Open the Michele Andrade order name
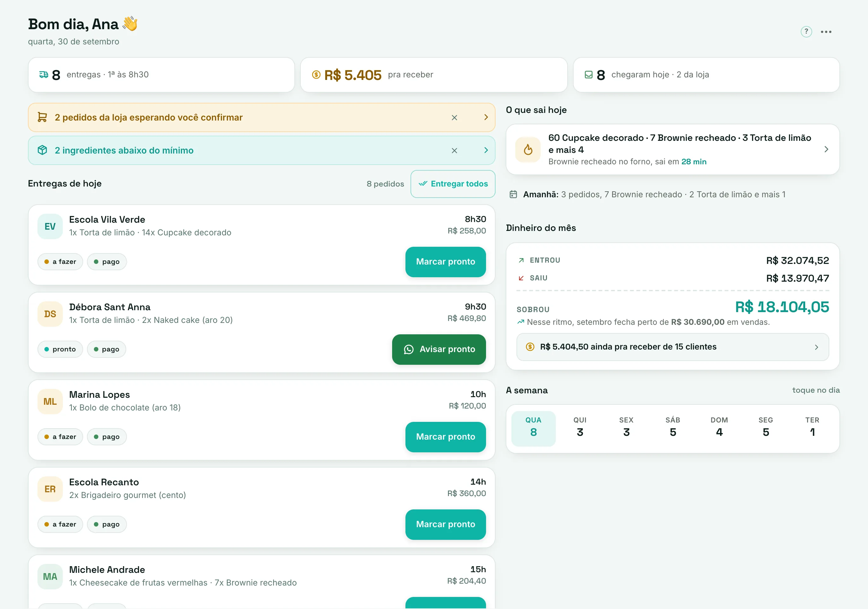The height and width of the screenshot is (609, 868). 107,570
